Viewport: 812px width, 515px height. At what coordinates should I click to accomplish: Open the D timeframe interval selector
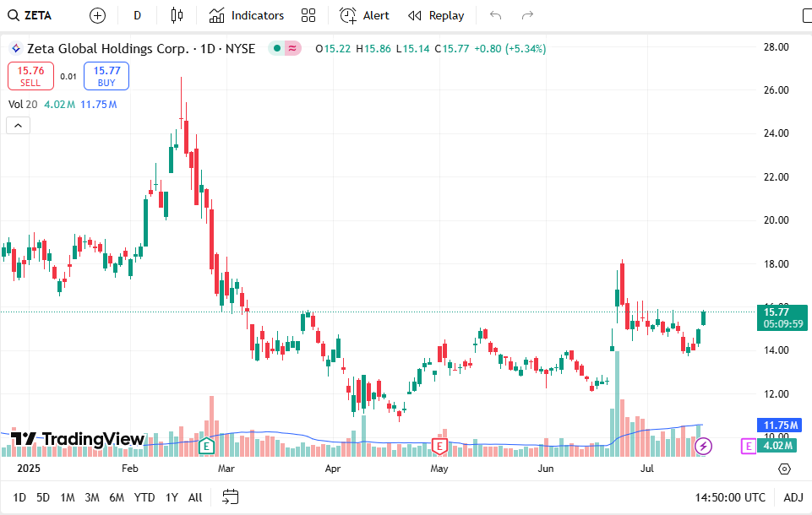pyautogui.click(x=137, y=15)
